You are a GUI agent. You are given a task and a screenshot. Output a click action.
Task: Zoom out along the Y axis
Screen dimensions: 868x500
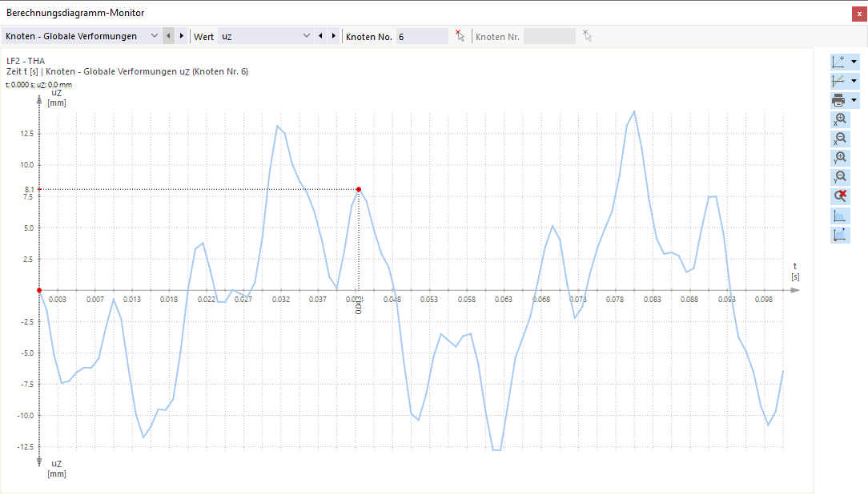pyautogui.click(x=840, y=177)
